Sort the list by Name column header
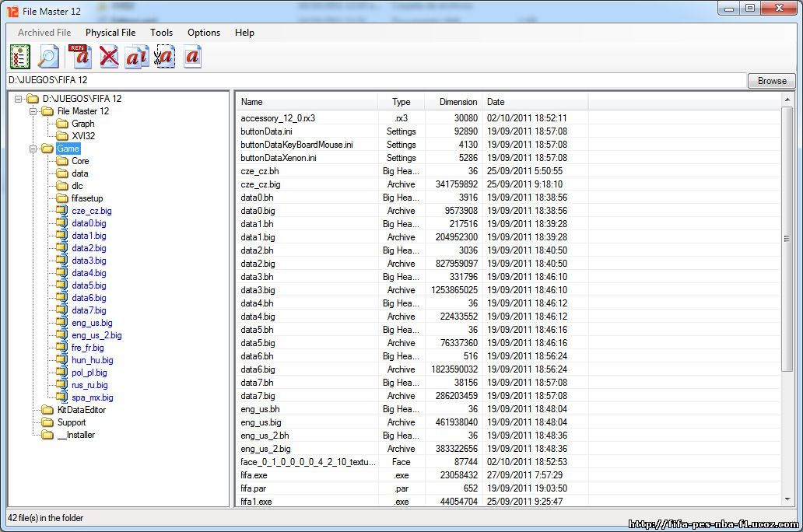Image resolution: width=803 pixels, height=532 pixels. [307, 102]
